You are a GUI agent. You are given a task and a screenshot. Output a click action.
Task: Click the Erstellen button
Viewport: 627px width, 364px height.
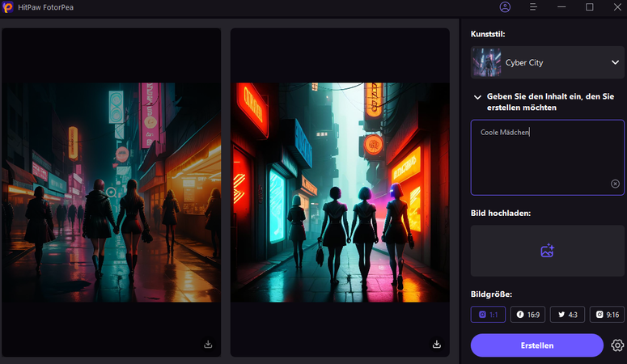tap(536, 345)
